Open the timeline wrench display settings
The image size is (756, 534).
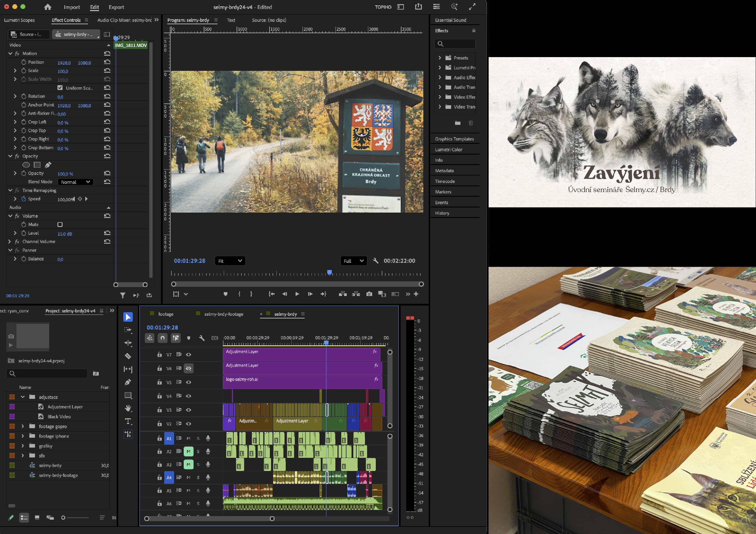pyautogui.click(x=202, y=338)
